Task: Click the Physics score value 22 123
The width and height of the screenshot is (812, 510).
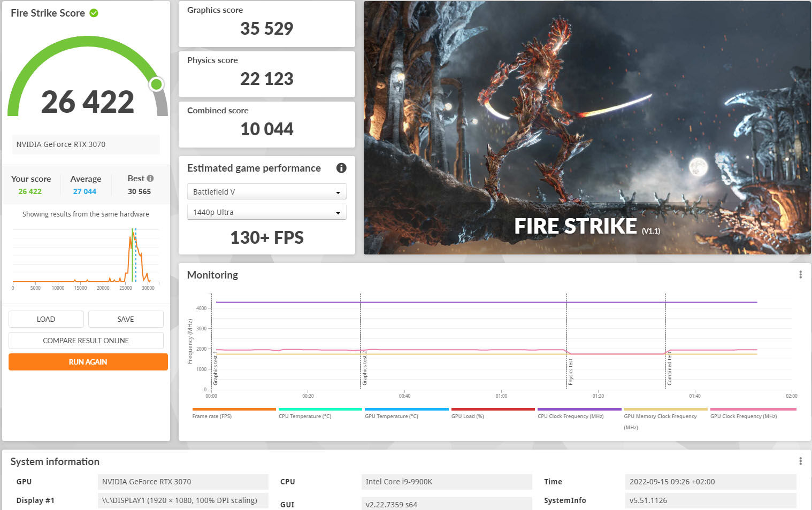Action: [266, 79]
